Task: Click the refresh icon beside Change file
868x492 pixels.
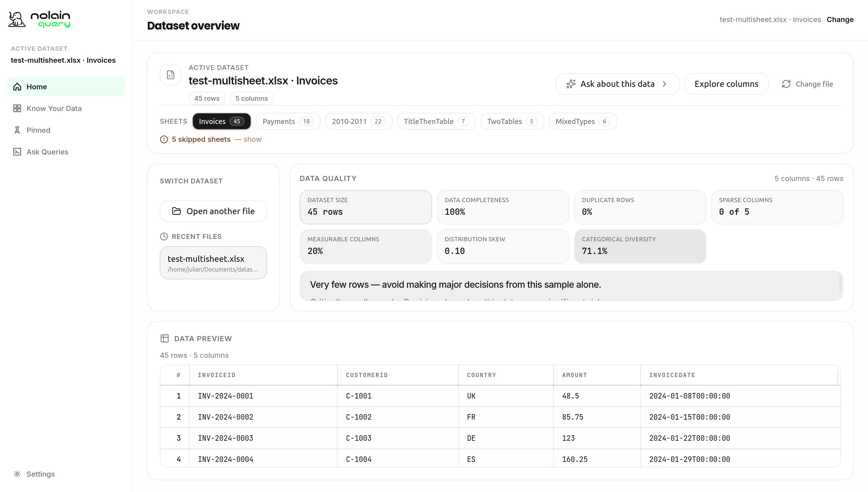Action: pyautogui.click(x=786, y=84)
